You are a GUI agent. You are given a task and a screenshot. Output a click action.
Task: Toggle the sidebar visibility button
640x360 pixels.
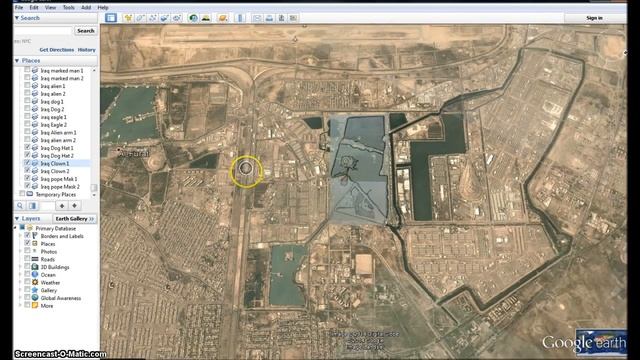click(111, 18)
